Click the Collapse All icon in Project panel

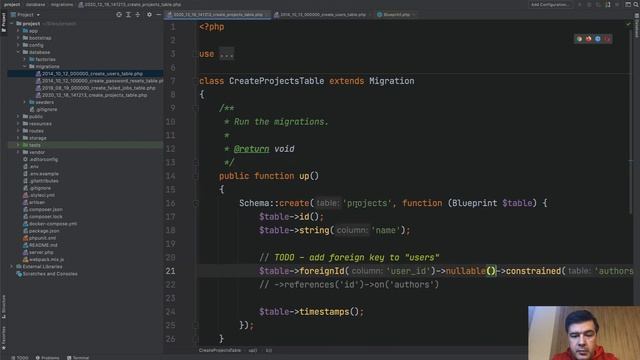coord(138,15)
